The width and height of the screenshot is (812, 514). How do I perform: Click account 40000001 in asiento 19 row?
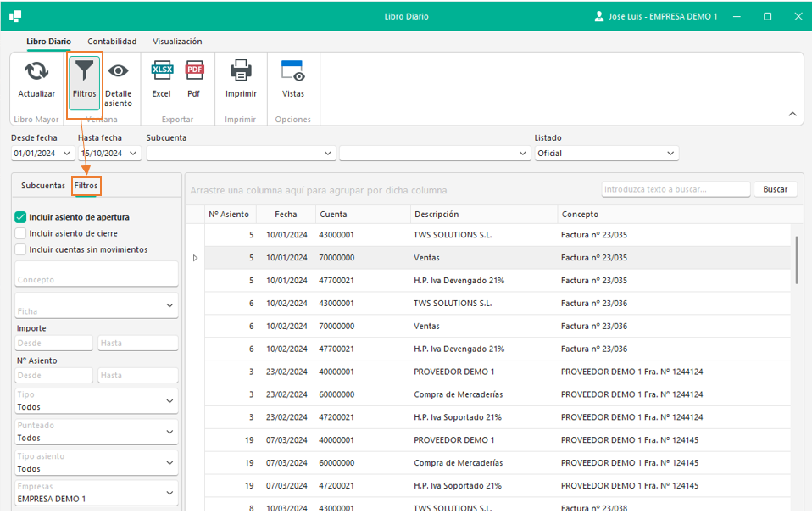(x=336, y=440)
